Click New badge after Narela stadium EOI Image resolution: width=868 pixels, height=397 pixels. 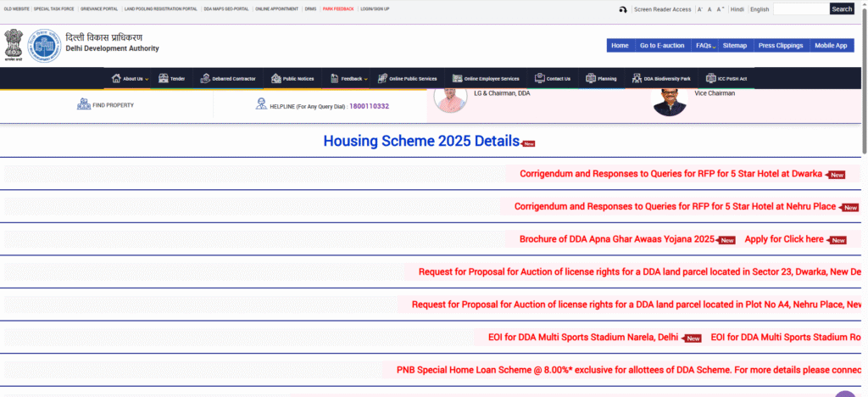692,338
